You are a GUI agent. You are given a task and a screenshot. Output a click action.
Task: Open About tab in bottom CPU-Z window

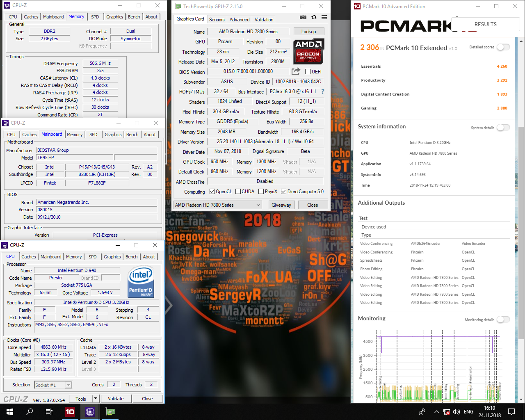(x=149, y=257)
